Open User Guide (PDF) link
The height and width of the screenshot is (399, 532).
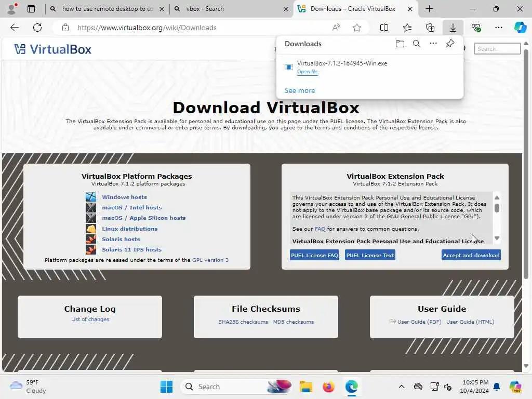tap(419, 322)
